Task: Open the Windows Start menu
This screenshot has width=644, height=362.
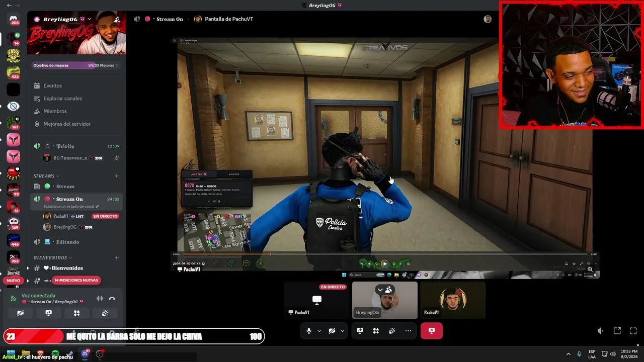Action: [11, 354]
